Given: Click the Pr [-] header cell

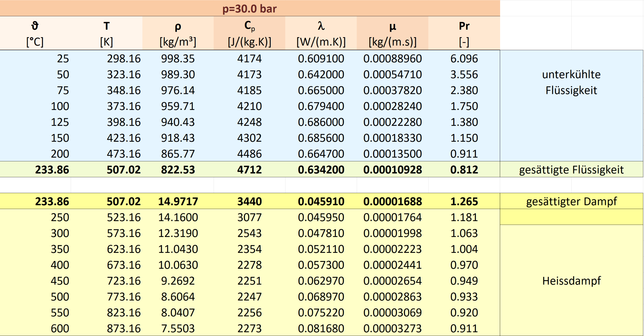Looking at the screenshot, I should click(x=464, y=33).
